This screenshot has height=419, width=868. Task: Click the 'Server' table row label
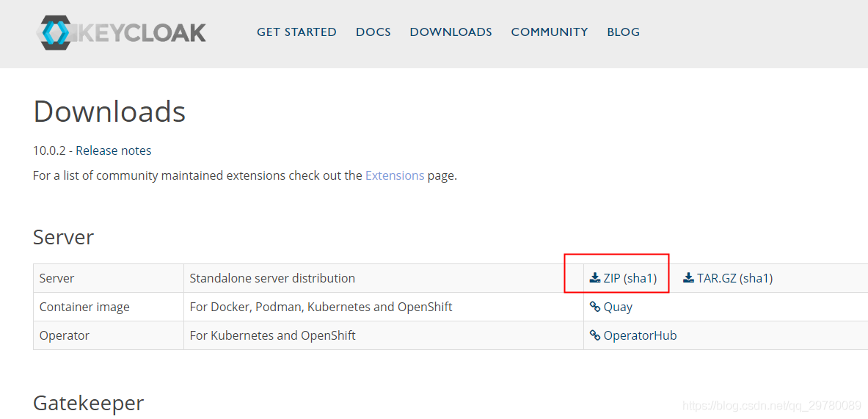coord(56,278)
